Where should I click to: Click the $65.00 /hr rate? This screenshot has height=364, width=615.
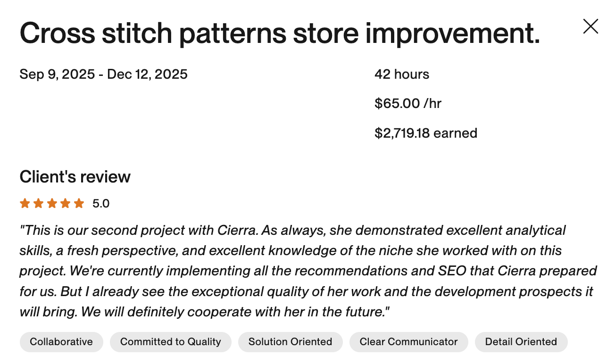point(408,104)
